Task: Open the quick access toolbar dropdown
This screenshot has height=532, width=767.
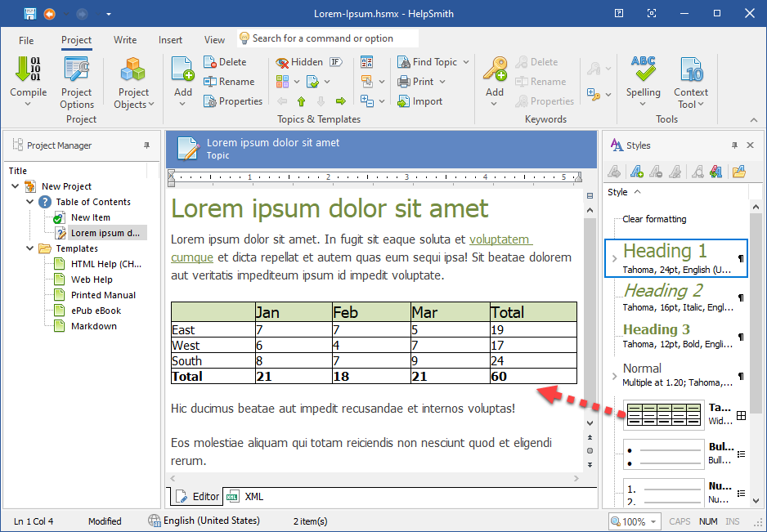Action: pyautogui.click(x=109, y=14)
